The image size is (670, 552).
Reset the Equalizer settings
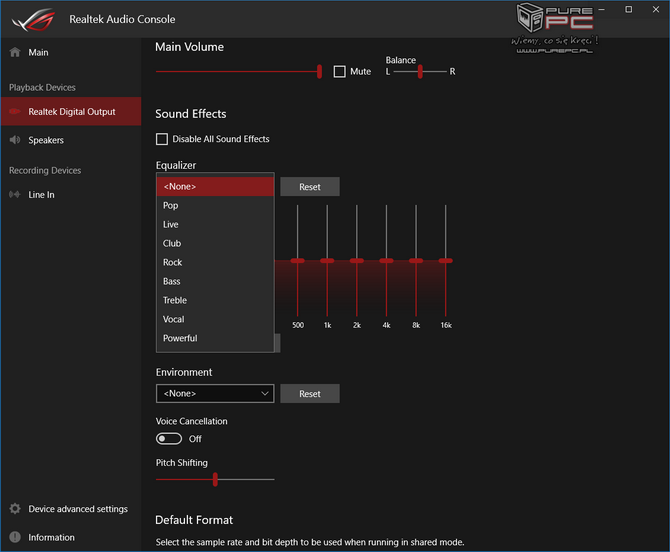(310, 187)
